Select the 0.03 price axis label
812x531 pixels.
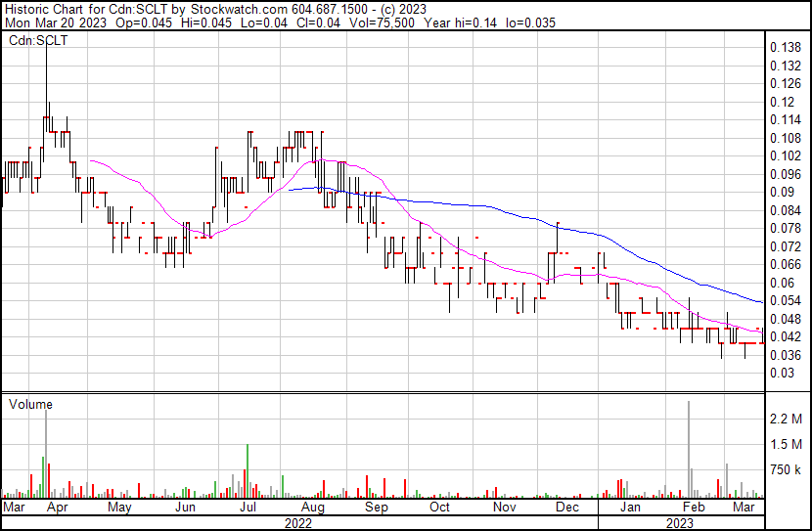782,373
